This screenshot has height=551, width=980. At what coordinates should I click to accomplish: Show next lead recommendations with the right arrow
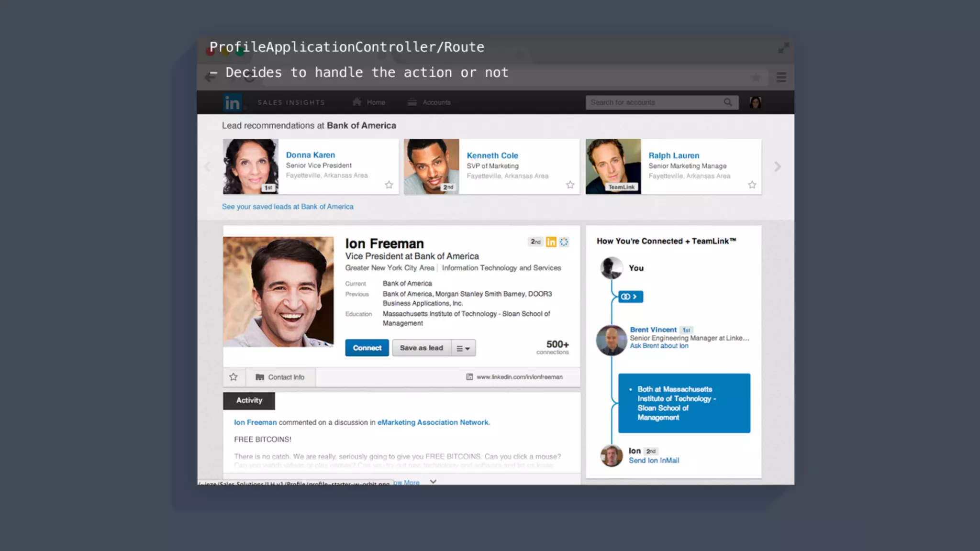[x=777, y=166]
